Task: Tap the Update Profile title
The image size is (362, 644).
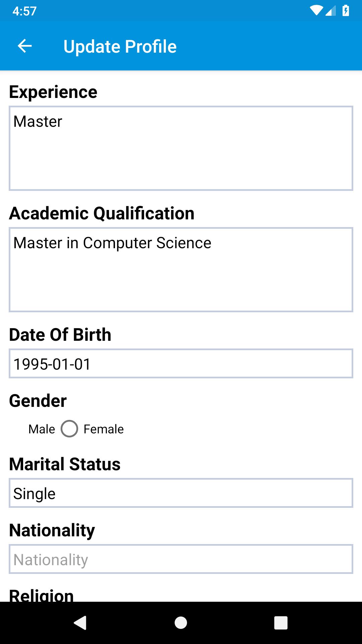Action: [120, 46]
